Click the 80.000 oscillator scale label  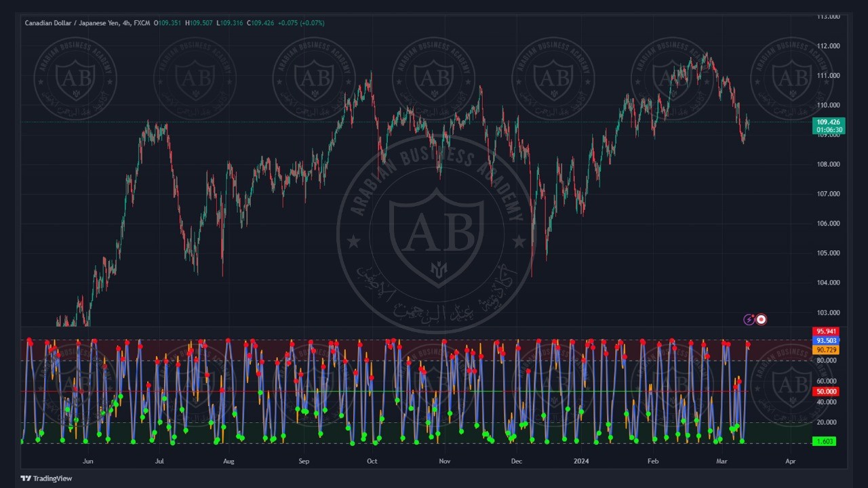pyautogui.click(x=827, y=361)
